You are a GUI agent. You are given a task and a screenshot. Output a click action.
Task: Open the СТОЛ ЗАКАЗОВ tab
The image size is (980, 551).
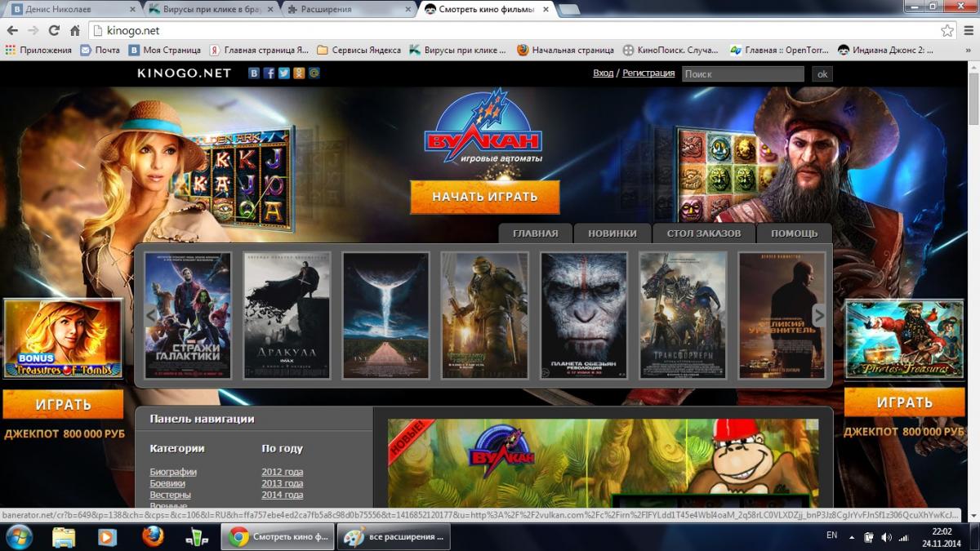[704, 233]
